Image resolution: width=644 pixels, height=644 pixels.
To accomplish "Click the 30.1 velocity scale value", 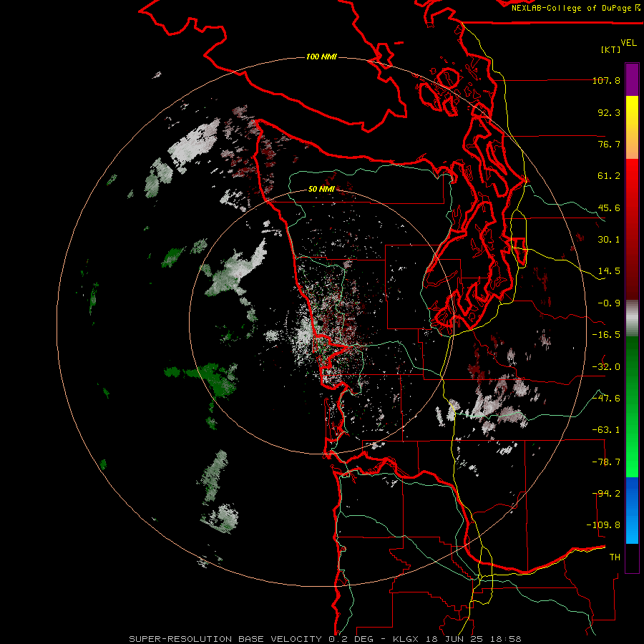I will click(x=609, y=240).
